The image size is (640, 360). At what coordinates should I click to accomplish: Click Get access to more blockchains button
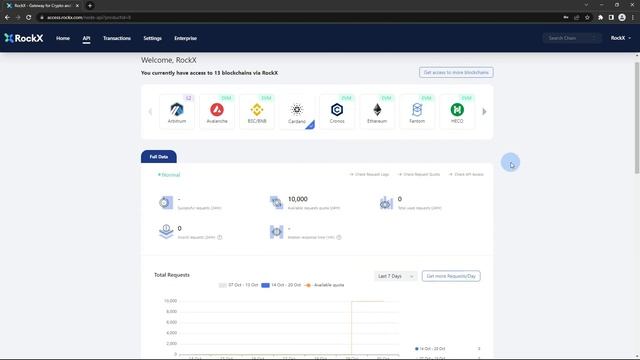456,72
